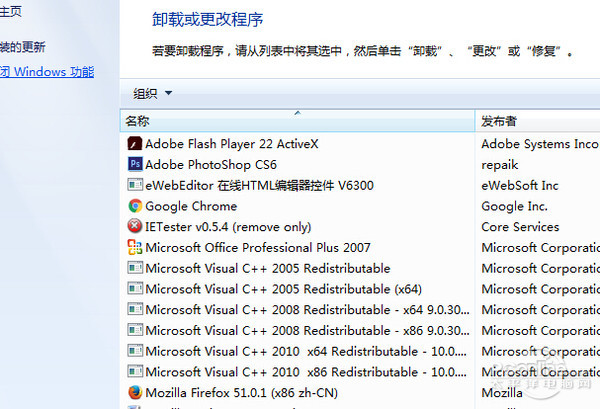Open the 组织 dropdown menu
600x409 pixels.
(152, 93)
